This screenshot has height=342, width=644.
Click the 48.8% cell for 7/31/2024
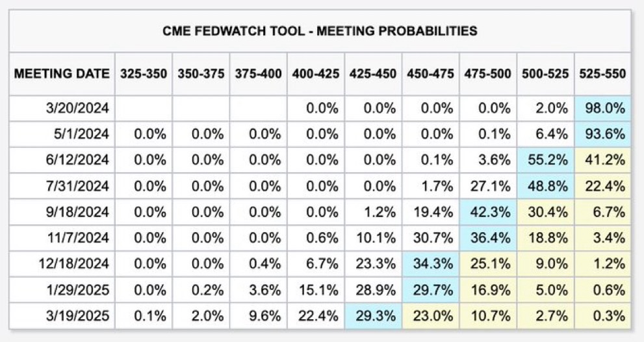pyautogui.click(x=545, y=186)
